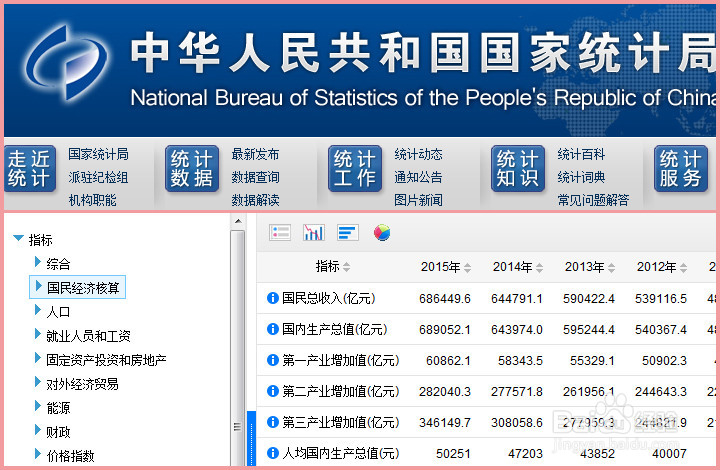
Task: Click info icon for 国内生产总值(亿元)
Action: (273, 329)
